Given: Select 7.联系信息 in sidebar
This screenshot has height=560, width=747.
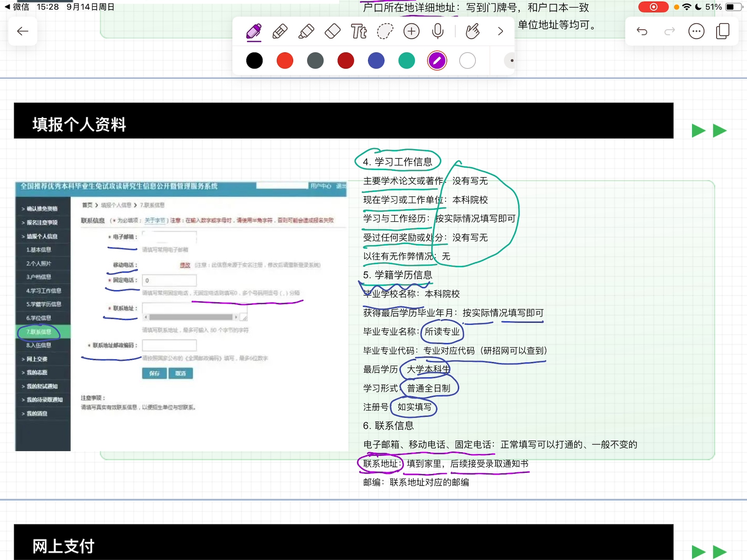Looking at the screenshot, I should coord(43,332).
